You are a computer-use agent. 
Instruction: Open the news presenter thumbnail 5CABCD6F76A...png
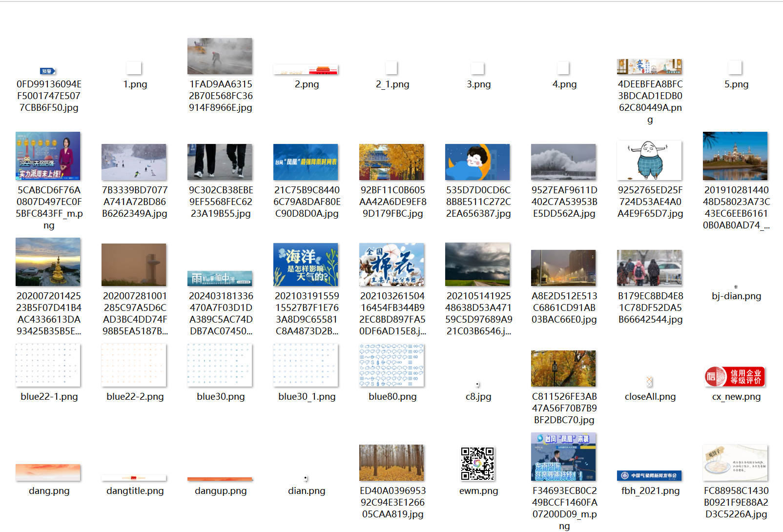(x=48, y=156)
